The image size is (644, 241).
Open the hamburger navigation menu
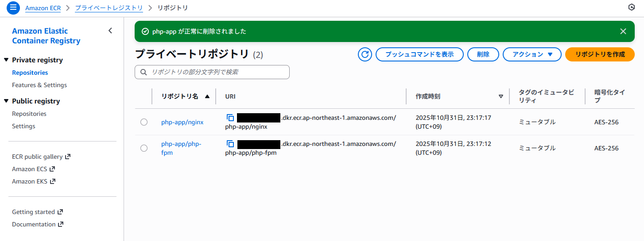click(x=13, y=8)
